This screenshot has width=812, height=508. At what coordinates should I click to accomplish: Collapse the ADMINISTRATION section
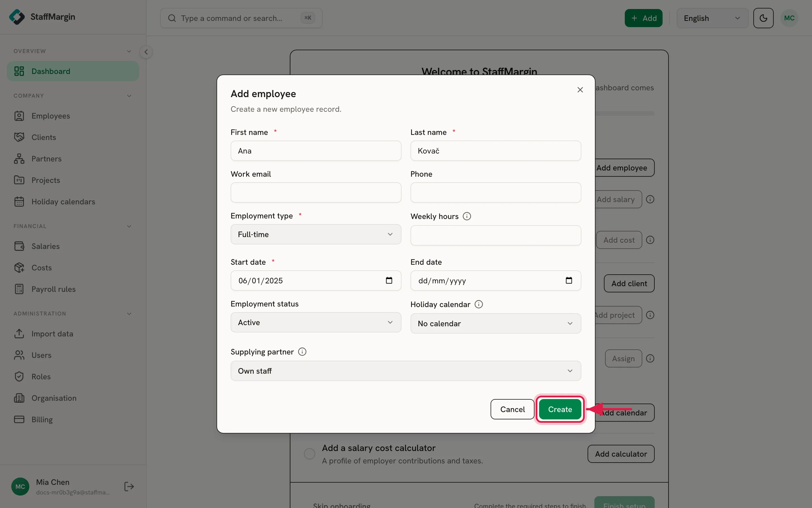point(129,314)
